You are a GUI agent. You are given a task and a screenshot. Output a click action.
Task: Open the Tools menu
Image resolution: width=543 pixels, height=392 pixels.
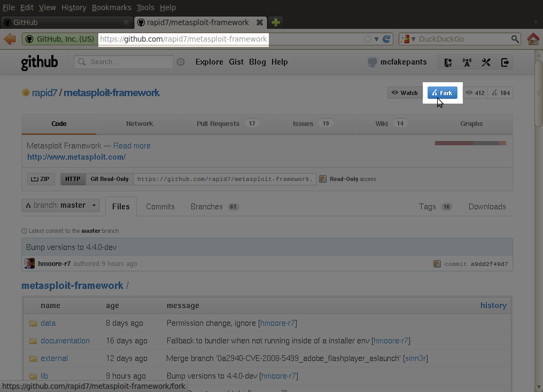tap(145, 7)
